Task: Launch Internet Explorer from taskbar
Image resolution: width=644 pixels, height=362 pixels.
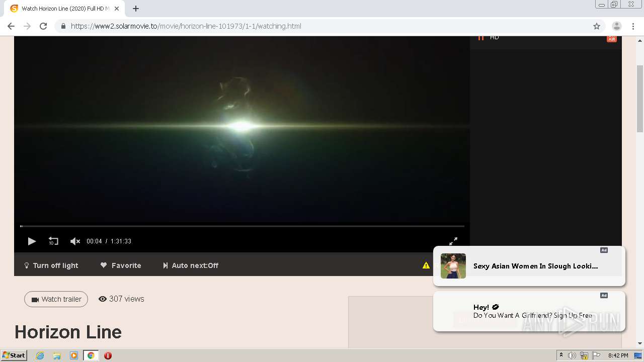Action: (40, 355)
